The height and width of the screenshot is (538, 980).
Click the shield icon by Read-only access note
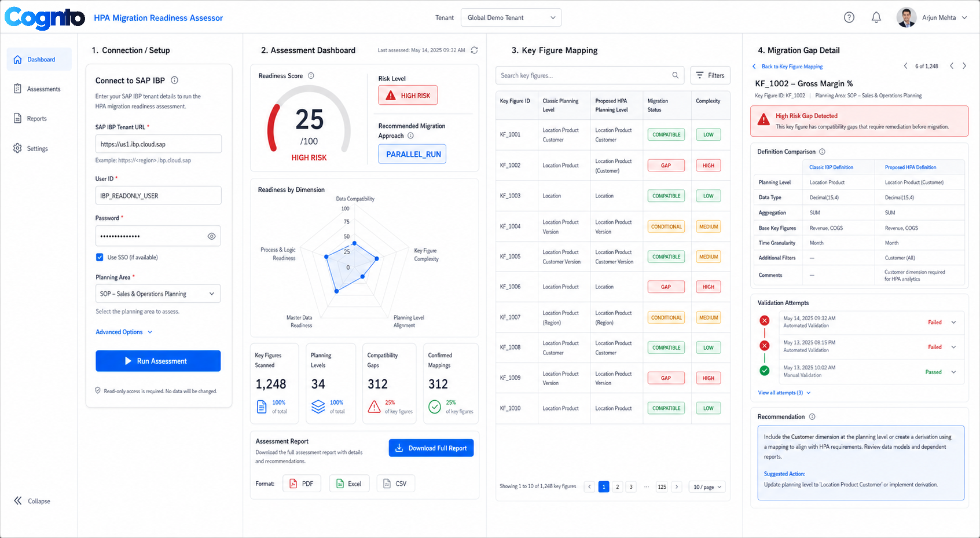click(x=98, y=391)
